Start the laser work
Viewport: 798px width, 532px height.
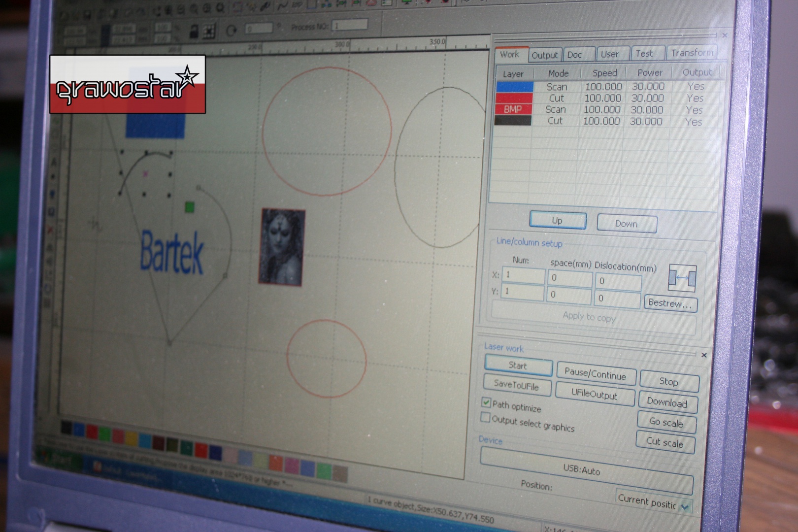(518, 366)
